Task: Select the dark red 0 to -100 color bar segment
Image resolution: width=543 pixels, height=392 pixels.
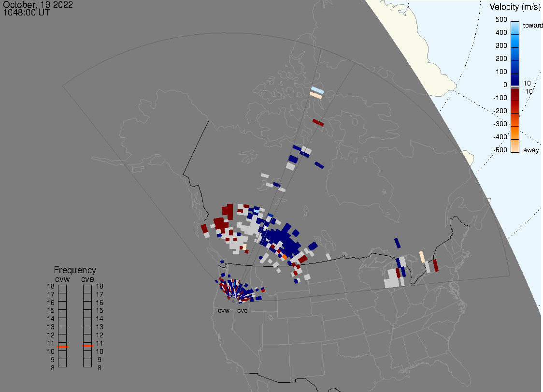Action: tap(515, 94)
